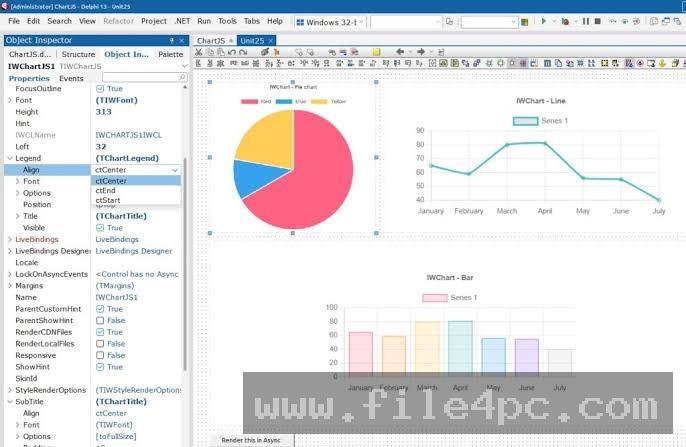Toggle the Legend Visible checkbox
The height and width of the screenshot is (447, 686).
pyautogui.click(x=100, y=228)
